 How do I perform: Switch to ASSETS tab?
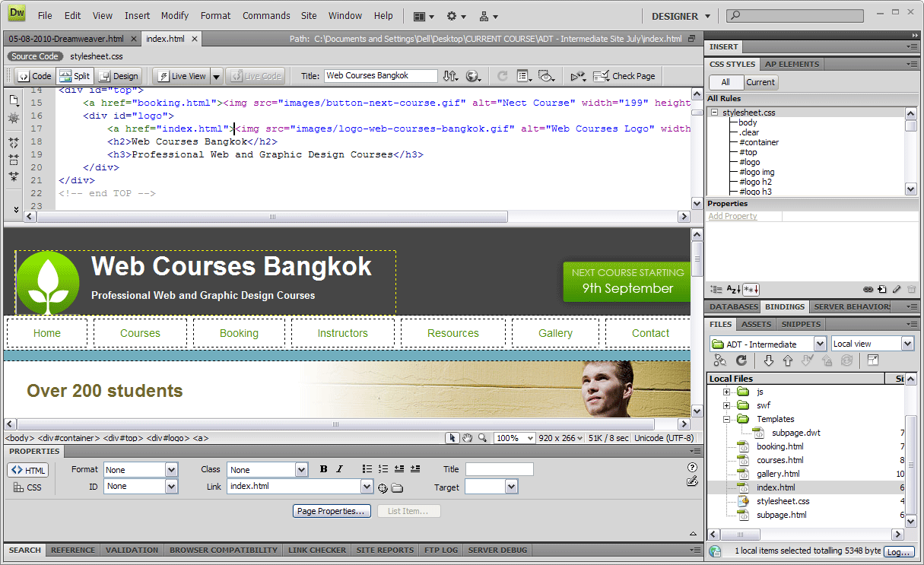(756, 324)
